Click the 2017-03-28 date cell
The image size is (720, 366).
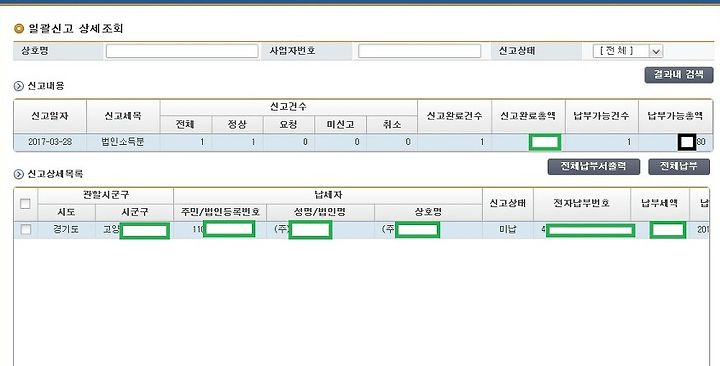[x=50, y=142]
